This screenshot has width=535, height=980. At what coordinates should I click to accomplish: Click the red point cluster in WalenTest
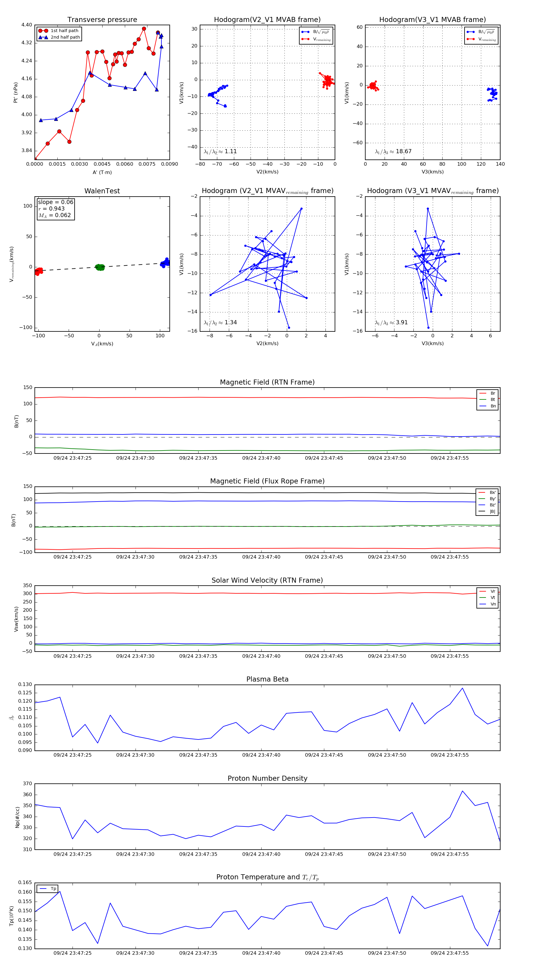pyautogui.click(x=38, y=271)
